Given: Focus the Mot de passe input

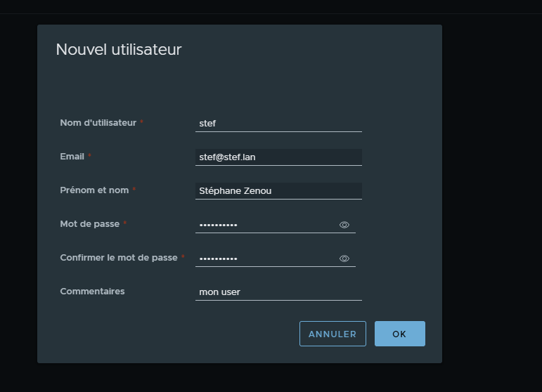Looking at the screenshot, I should (x=266, y=224).
